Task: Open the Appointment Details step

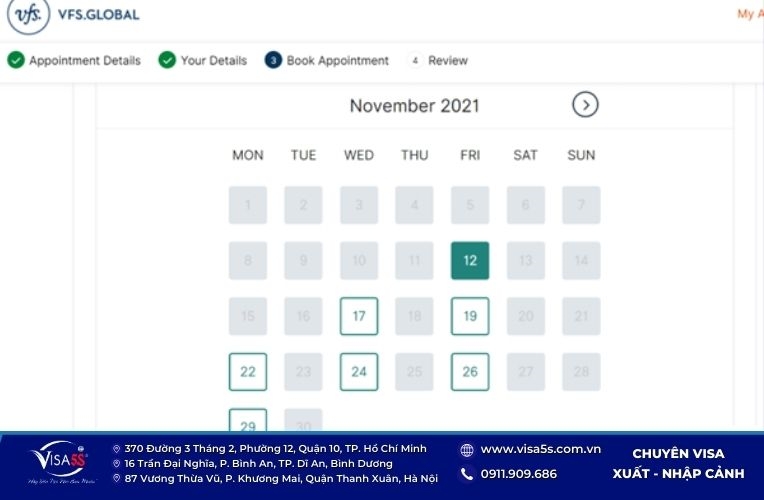Action: pos(84,60)
